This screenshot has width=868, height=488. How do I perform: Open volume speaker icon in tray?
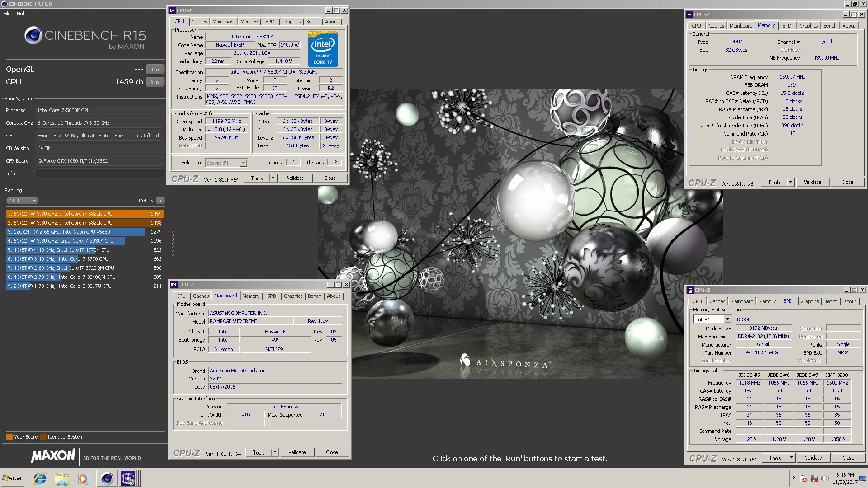[825, 479]
